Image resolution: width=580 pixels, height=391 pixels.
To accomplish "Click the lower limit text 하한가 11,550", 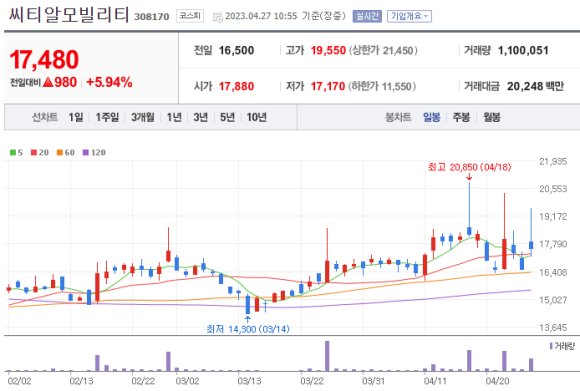I will 382,86.
